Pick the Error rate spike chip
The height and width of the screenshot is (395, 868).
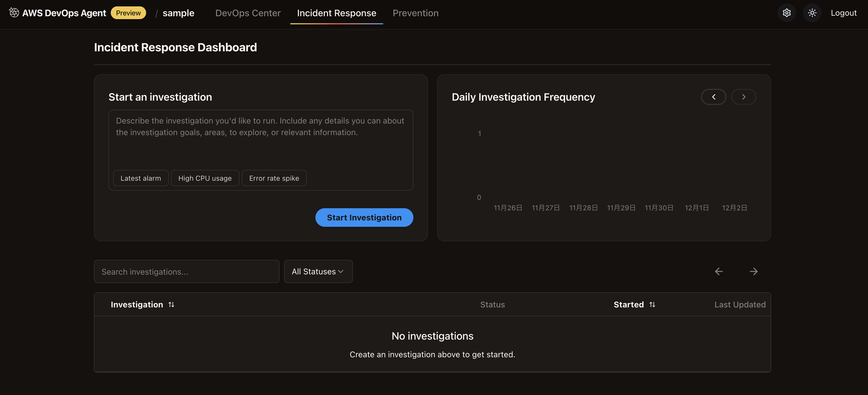coord(274,178)
